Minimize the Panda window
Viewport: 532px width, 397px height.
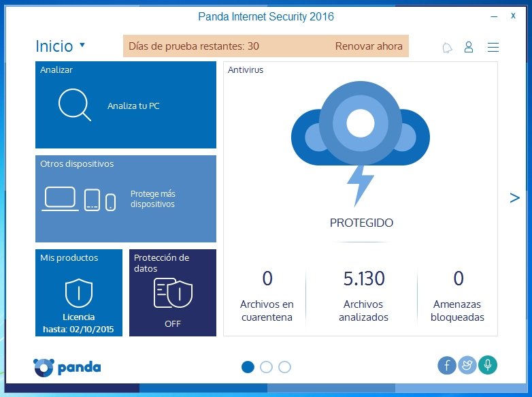click(494, 16)
